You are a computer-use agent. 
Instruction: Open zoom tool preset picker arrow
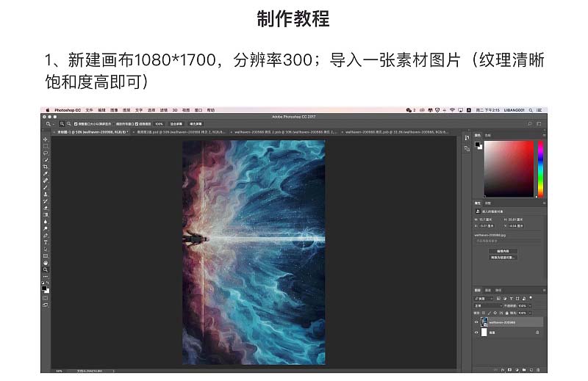pos(54,124)
